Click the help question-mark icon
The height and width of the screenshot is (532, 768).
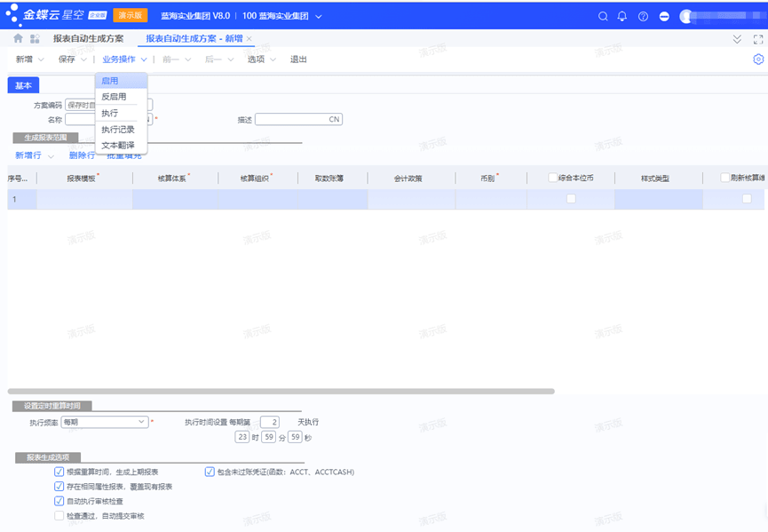pos(640,16)
